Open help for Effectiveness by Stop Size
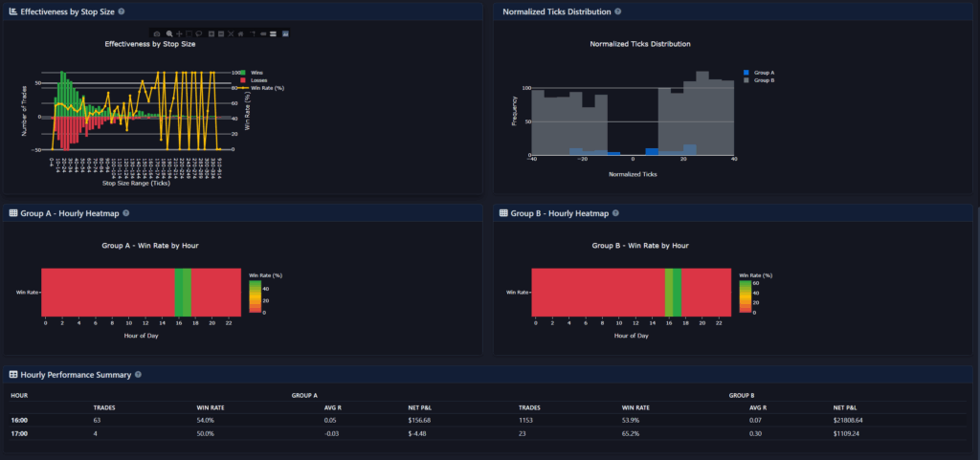 (122, 11)
